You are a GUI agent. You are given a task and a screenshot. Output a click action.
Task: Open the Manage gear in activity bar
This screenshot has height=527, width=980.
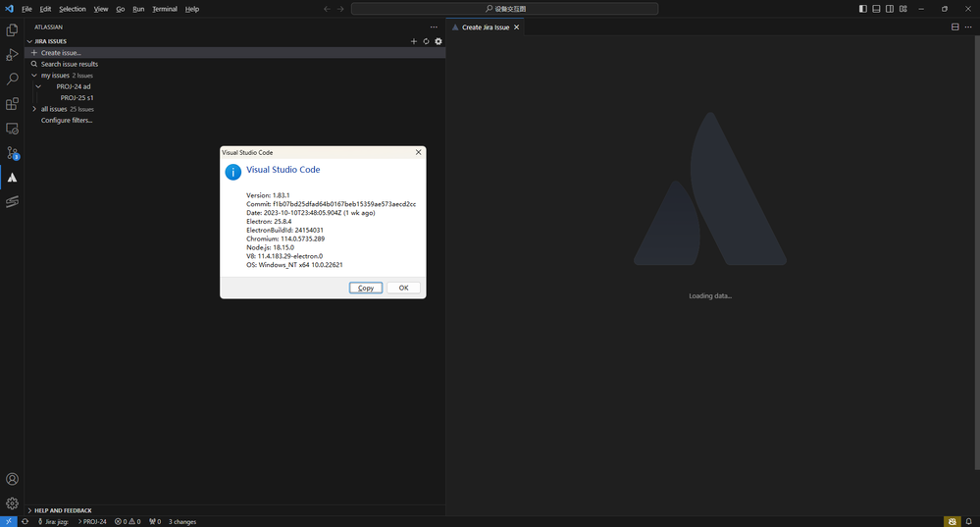coord(12,503)
